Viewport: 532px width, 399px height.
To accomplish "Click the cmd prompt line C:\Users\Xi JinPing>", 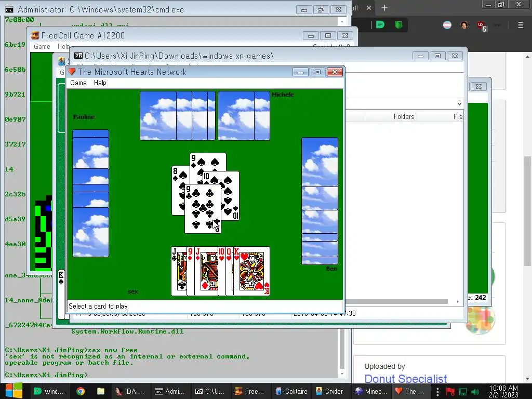I will point(46,375).
